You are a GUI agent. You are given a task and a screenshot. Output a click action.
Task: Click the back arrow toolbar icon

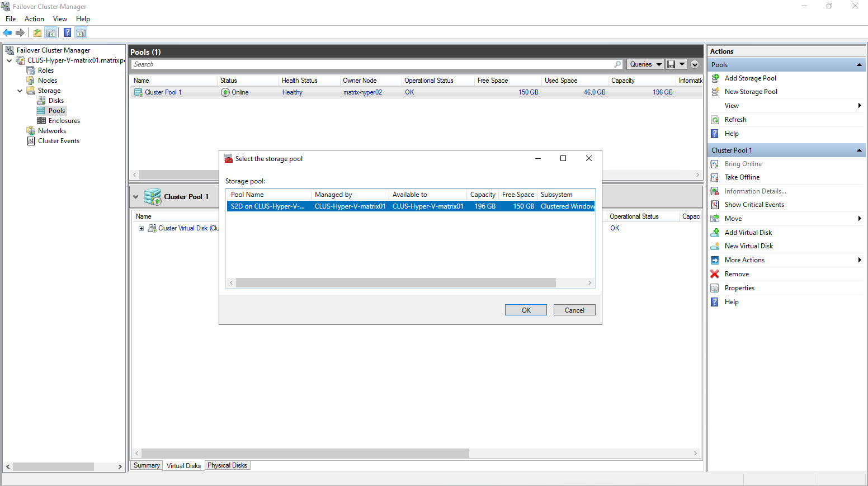[x=7, y=32]
